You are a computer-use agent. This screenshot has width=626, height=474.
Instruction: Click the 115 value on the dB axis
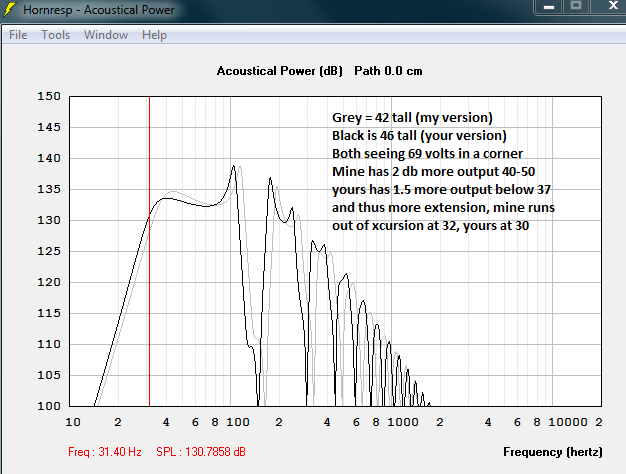pyautogui.click(x=49, y=313)
